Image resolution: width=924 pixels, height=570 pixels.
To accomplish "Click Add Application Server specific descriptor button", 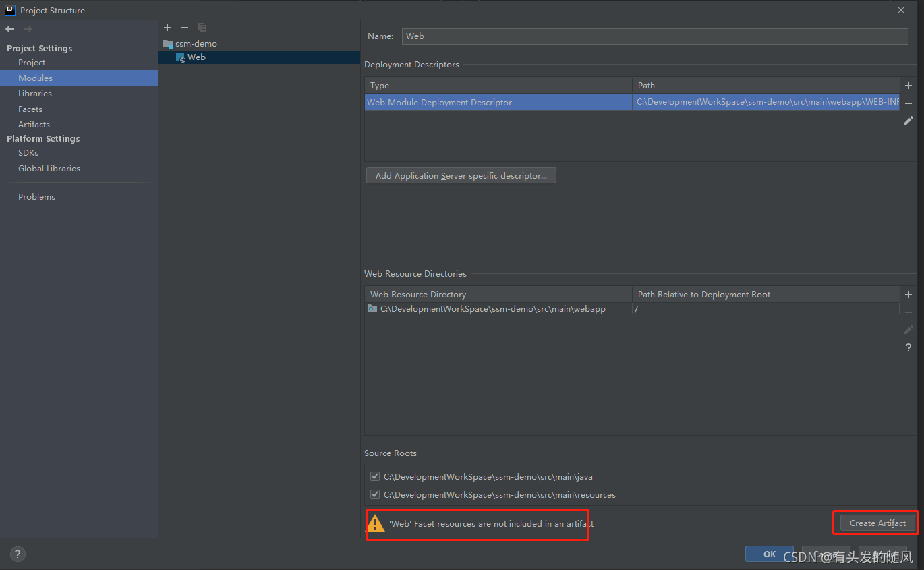I will [x=461, y=175].
